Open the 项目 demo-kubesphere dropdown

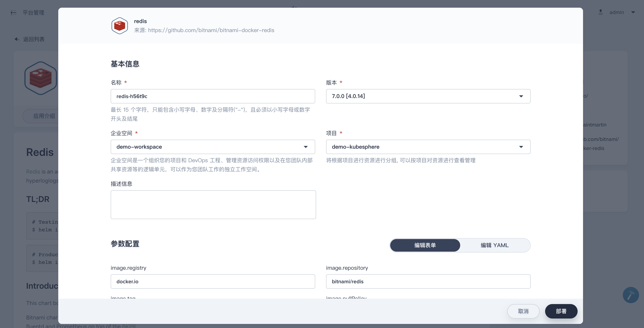tap(428, 147)
